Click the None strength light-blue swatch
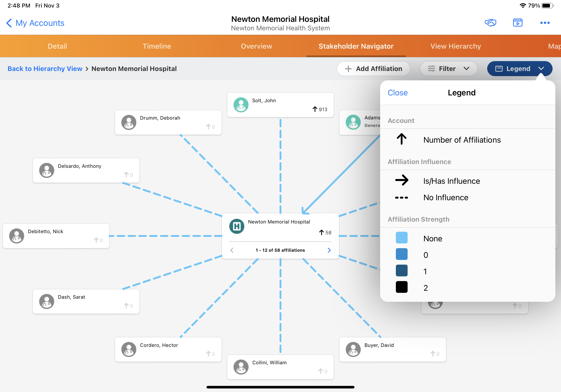561x392 pixels. click(401, 238)
